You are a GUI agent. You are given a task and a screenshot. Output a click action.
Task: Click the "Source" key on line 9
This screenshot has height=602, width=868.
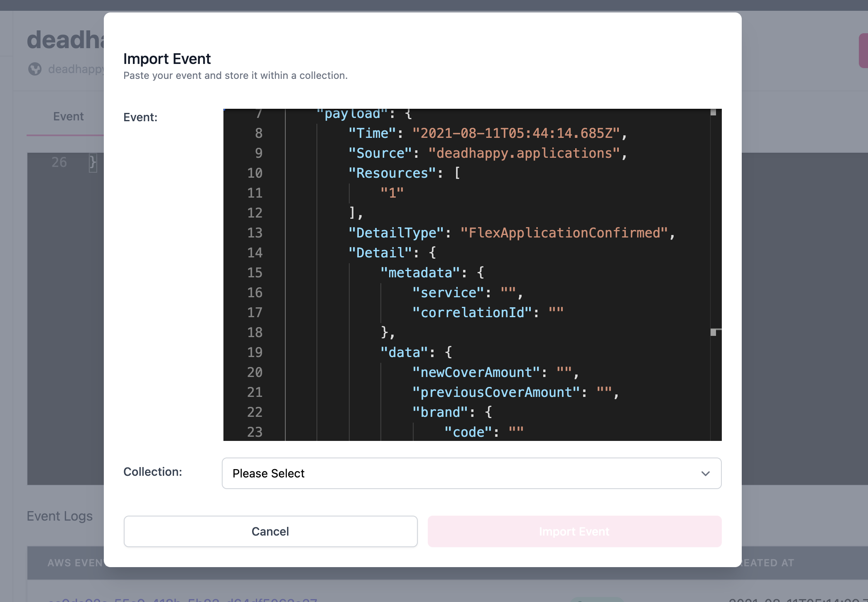pos(380,153)
